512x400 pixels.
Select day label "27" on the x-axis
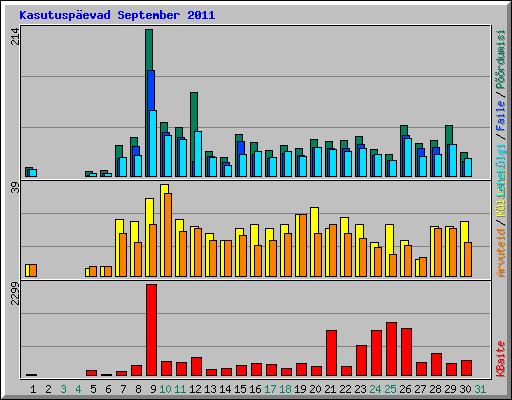pos(420,389)
